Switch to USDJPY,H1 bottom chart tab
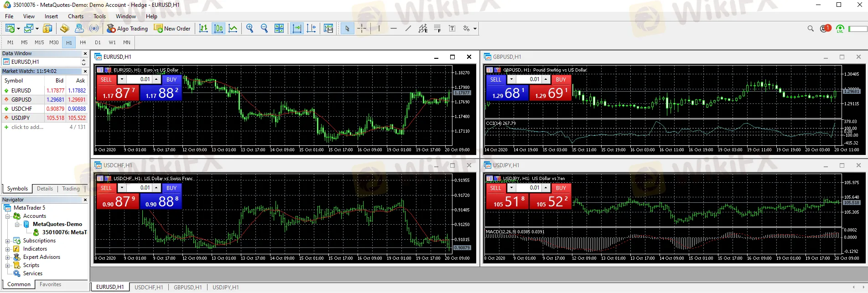 (225, 287)
